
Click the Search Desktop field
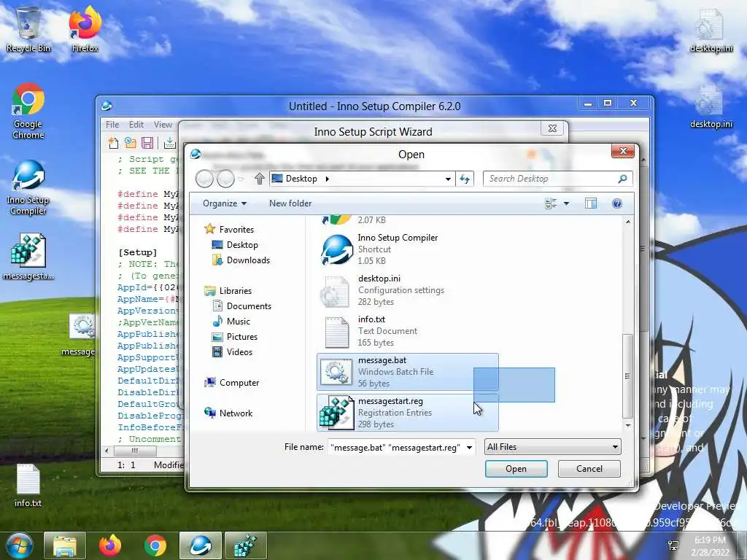coord(558,179)
